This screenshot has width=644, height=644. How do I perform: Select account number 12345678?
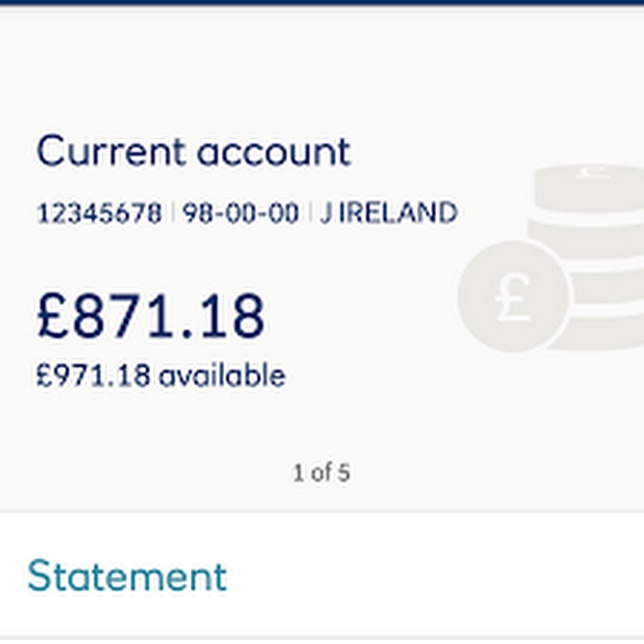99,213
